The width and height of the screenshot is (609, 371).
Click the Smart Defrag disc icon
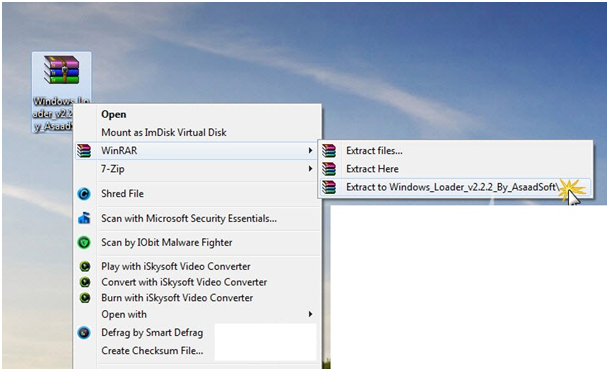pos(84,333)
